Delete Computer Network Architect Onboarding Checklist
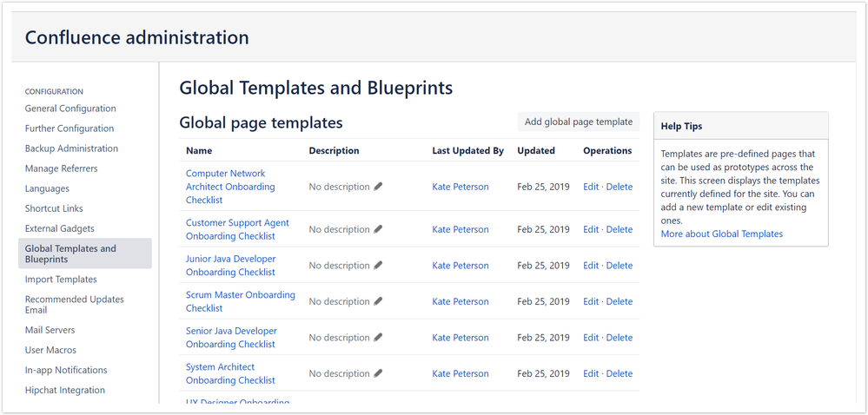This screenshot has width=868, height=415. [x=620, y=187]
